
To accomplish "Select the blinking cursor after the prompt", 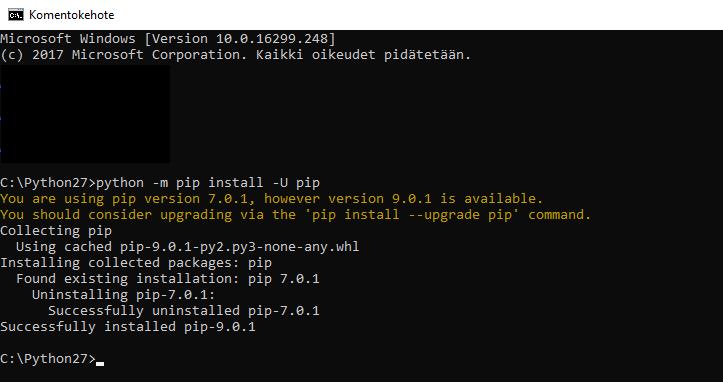I will click(100, 364).
